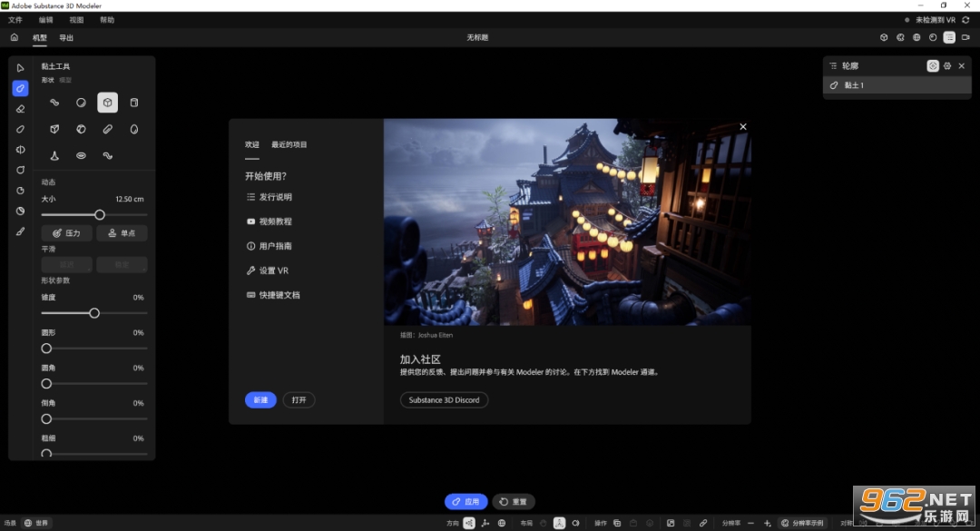Open the camera icon in the top-right toolbar

pyautogui.click(x=965, y=37)
